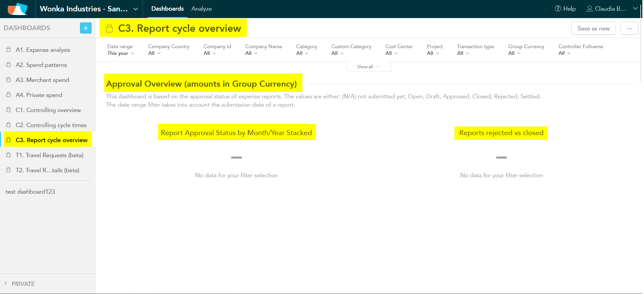Open the three-dots more options menu
Viewport: 644px width, 294px height.
[x=629, y=28]
